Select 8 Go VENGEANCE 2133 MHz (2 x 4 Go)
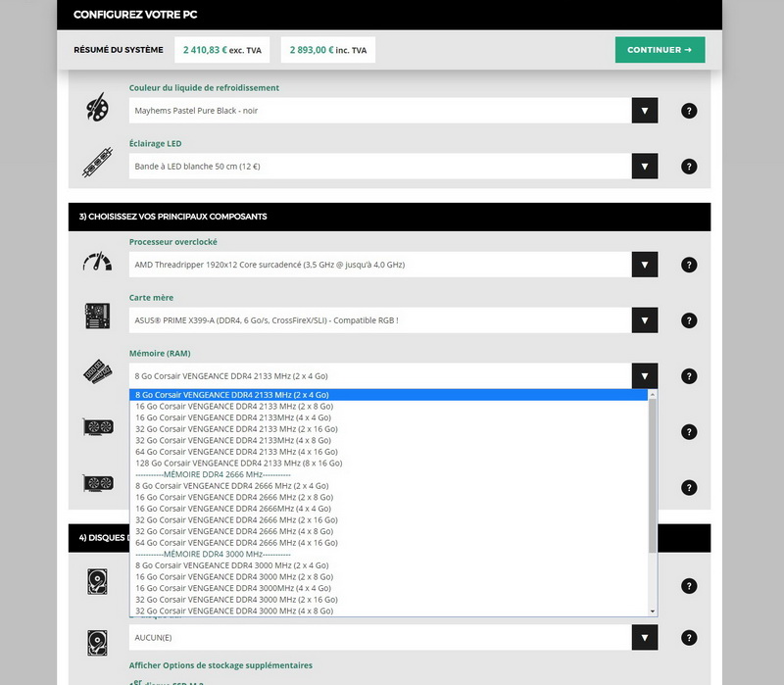 pos(388,395)
